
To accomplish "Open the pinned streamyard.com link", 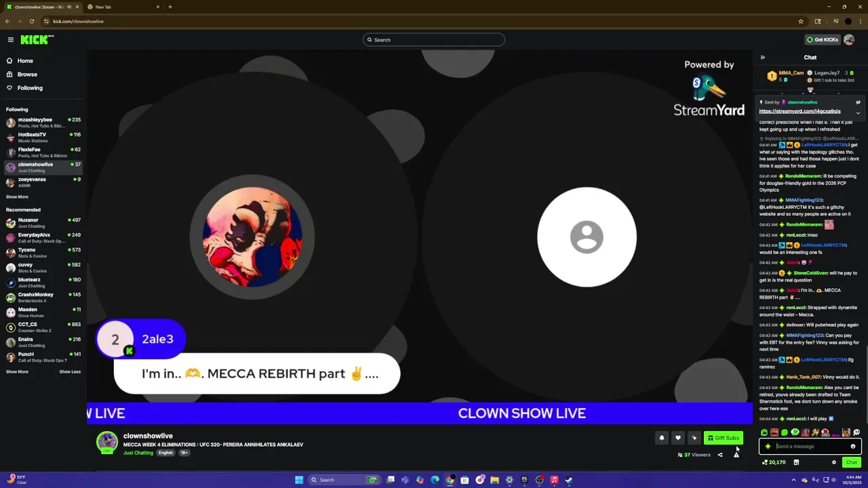I will [800, 111].
